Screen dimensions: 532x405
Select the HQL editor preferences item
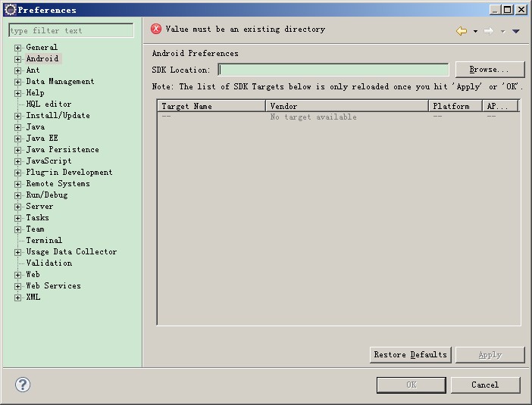click(49, 104)
